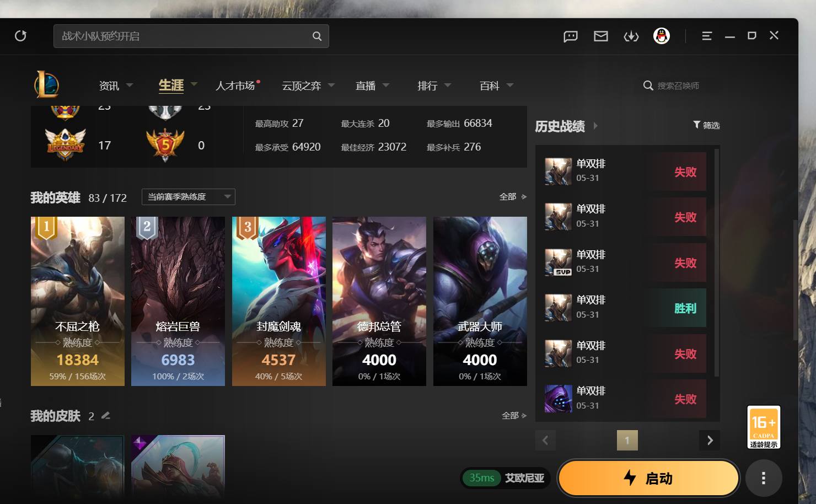Go to previous page of match history
Image resolution: width=816 pixels, height=504 pixels.
point(545,440)
